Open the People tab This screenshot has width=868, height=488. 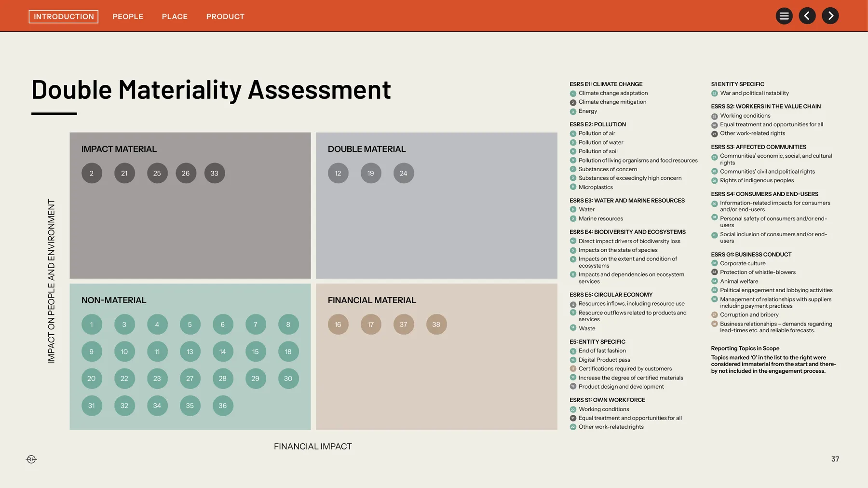click(x=128, y=16)
